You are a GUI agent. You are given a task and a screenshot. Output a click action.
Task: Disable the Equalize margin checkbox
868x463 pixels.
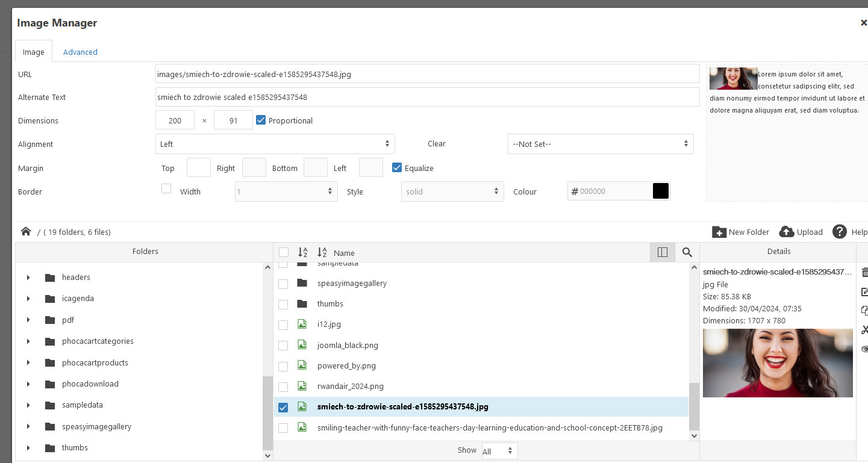tap(397, 167)
